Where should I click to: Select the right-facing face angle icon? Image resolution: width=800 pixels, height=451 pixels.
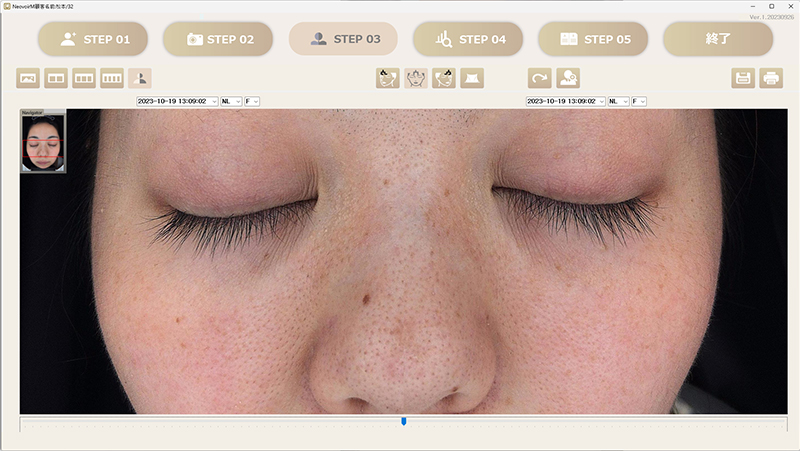pos(444,78)
